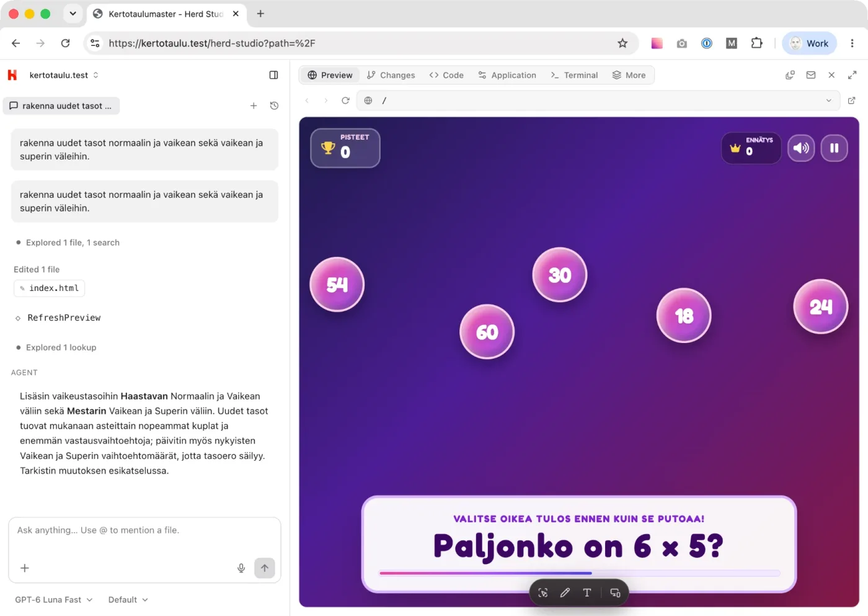Select the element picker tool
This screenshot has height=616, width=868.
click(x=543, y=592)
